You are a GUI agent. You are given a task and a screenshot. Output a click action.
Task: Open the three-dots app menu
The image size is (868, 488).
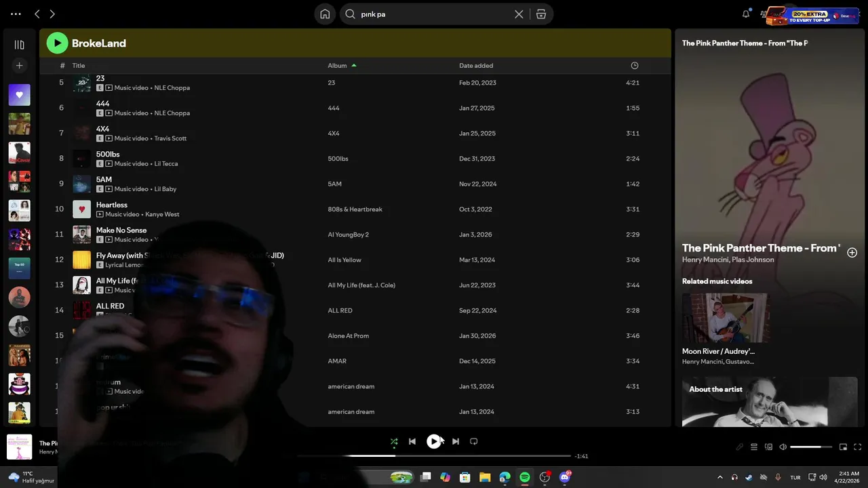(16, 14)
